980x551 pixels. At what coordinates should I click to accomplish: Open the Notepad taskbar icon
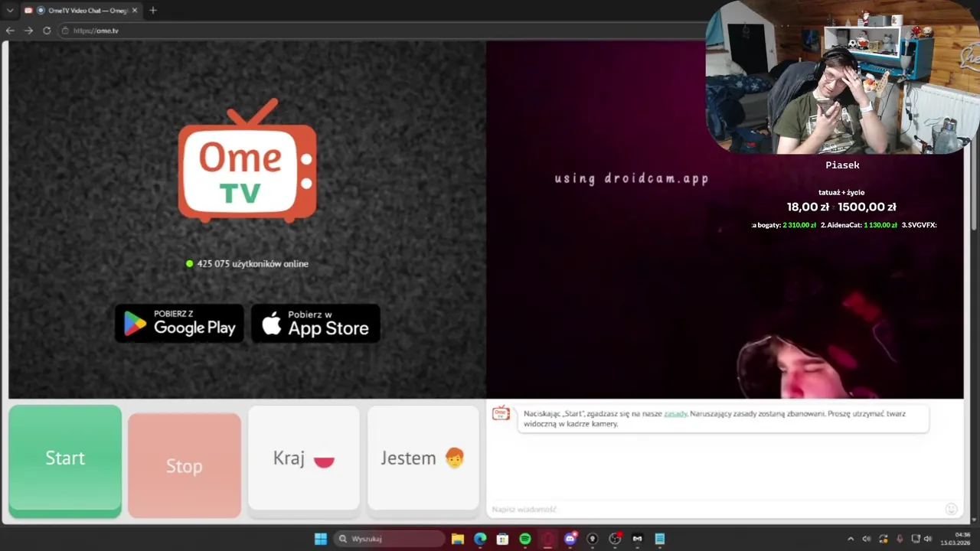659,539
